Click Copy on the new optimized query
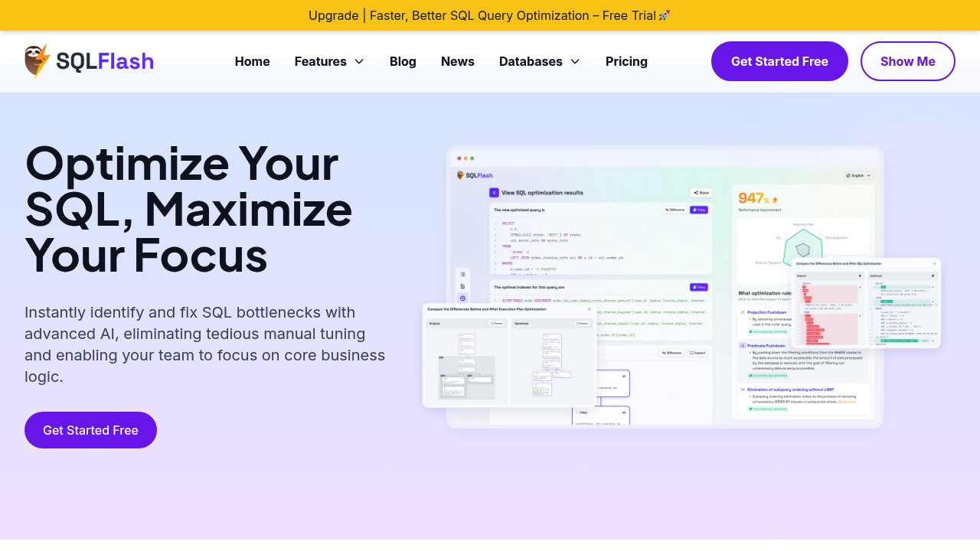 click(x=698, y=209)
